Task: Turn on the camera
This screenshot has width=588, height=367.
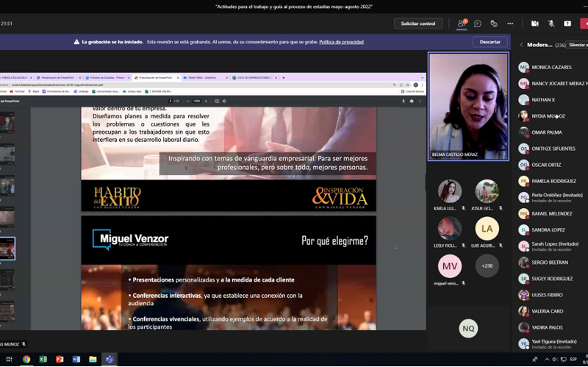Action: coord(535,24)
